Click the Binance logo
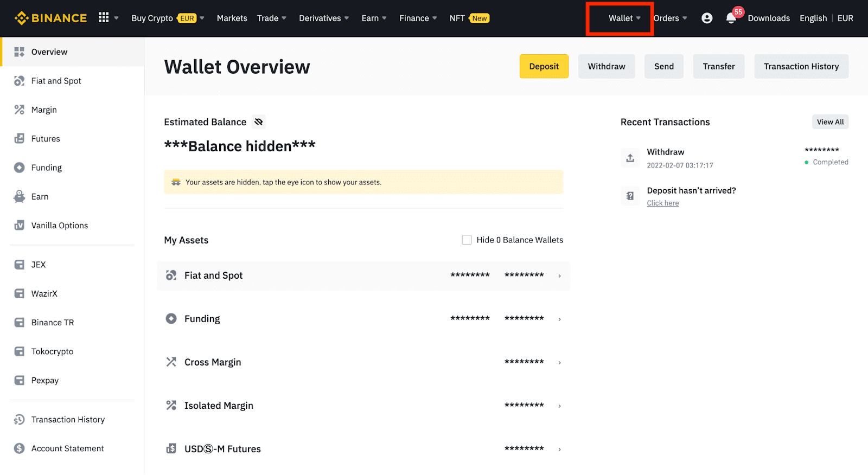The width and height of the screenshot is (868, 475). point(50,18)
